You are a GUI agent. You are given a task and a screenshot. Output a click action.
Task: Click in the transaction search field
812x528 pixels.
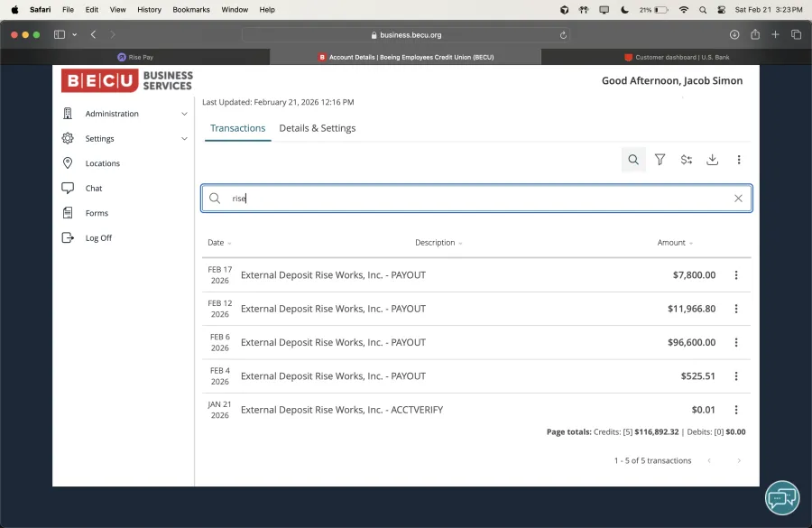(476, 198)
